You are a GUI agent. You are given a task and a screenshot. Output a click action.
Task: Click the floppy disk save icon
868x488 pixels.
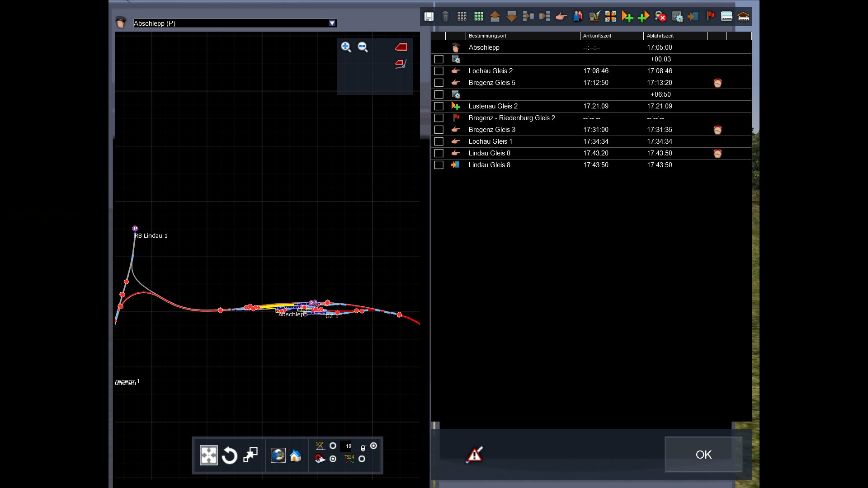pyautogui.click(x=429, y=17)
